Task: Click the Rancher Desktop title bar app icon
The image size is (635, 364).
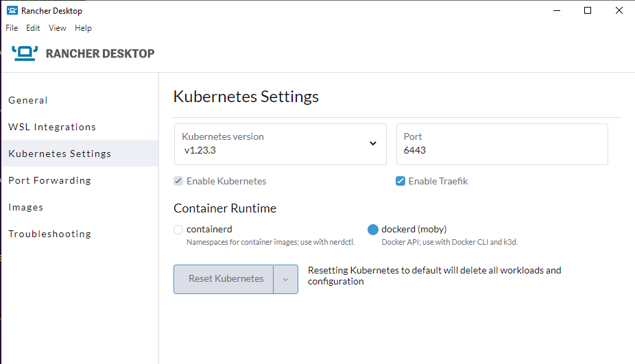Action: coord(12,10)
